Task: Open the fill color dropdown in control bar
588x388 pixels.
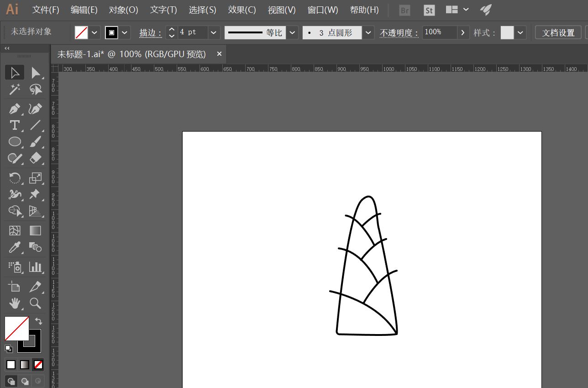Action: coord(94,32)
